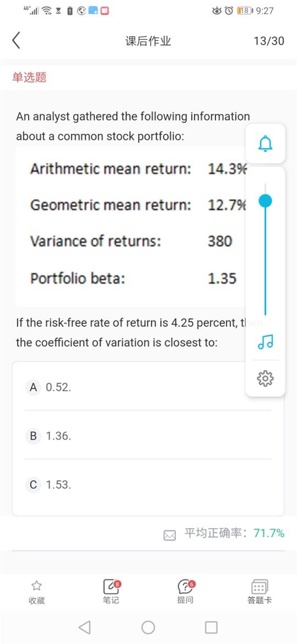Tap the 平均正确率 71.7% text
The height and width of the screenshot is (644, 297).
click(234, 533)
